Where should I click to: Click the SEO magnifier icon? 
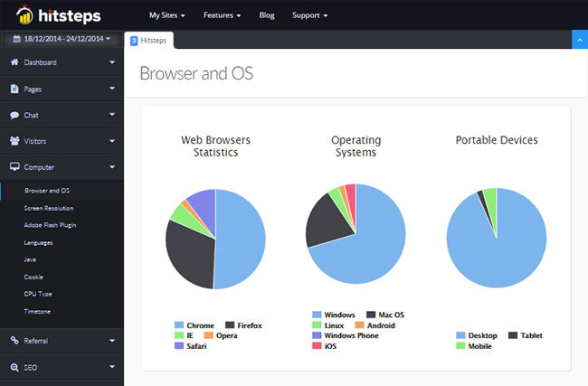(x=14, y=367)
